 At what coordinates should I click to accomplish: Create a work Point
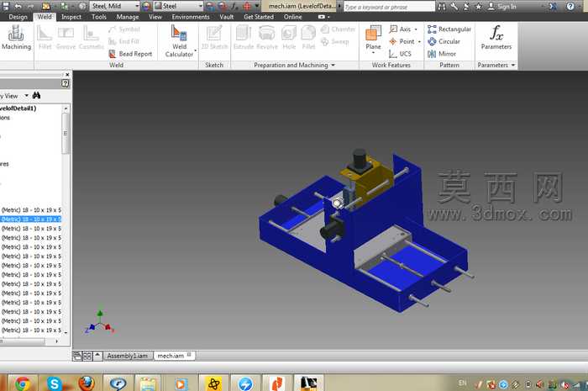click(402, 41)
